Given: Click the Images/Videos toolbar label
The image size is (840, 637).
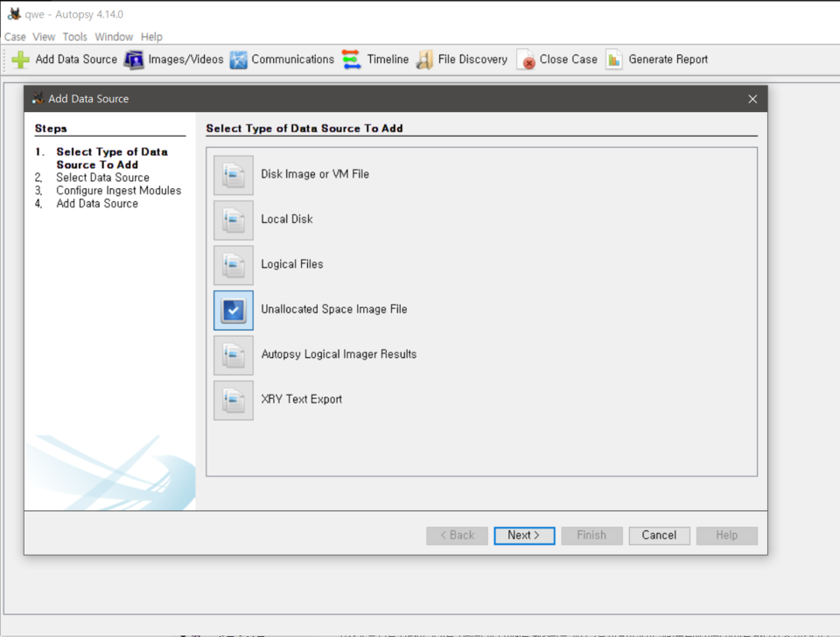Looking at the screenshot, I should point(185,59).
